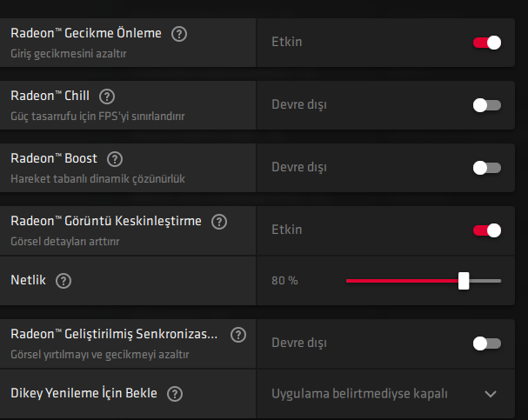The width and height of the screenshot is (528, 420).
Task: Turn on the Radeon Boost toggle
Action: pyautogui.click(x=486, y=167)
